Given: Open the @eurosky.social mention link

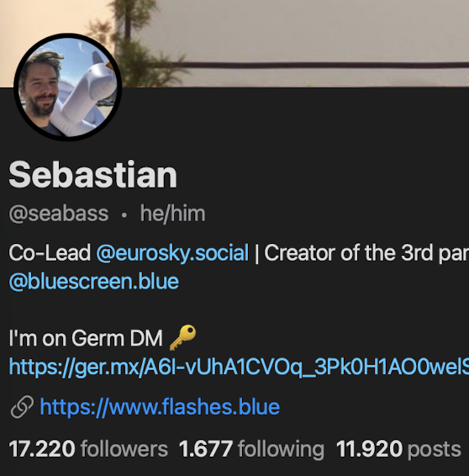Looking at the screenshot, I should (172, 253).
